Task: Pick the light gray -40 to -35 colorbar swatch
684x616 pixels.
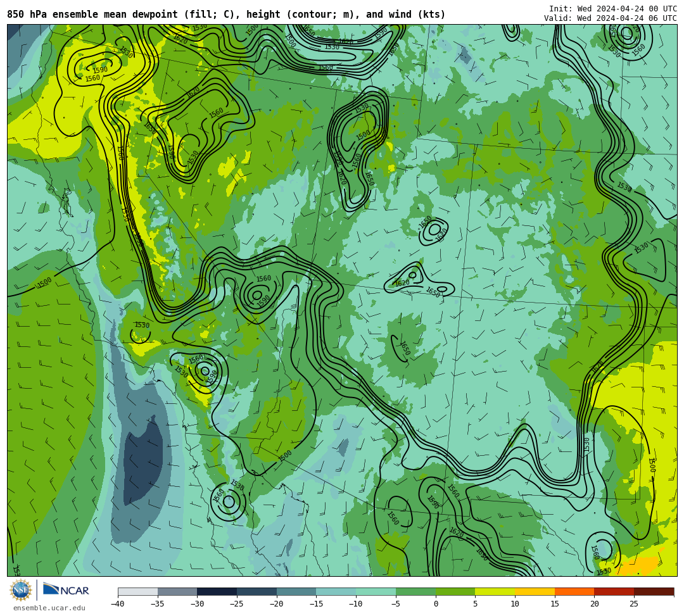Action: tap(138, 591)
